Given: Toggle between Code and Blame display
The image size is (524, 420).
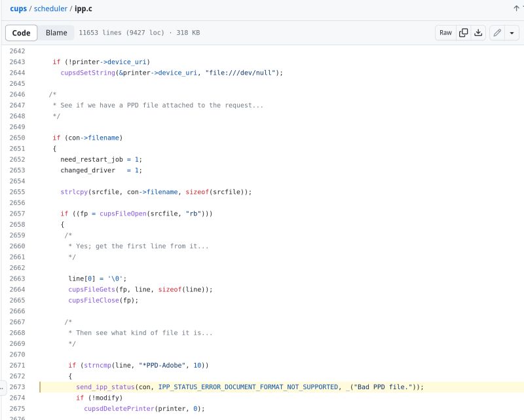Looking at the screenshot, I should pos(56,32).
